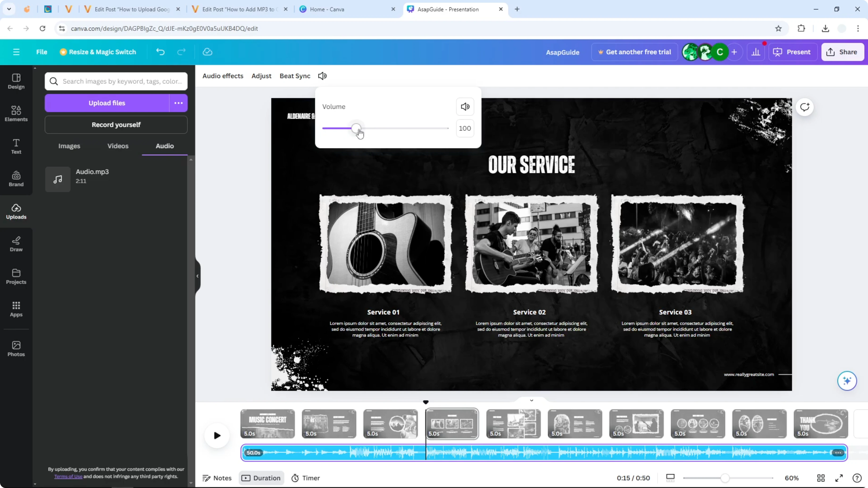
Task: Click the page thumbnails view icon
Action: click(670, 478)
